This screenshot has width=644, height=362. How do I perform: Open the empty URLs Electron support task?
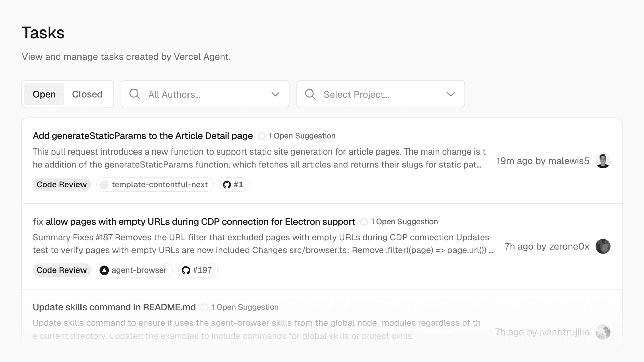click(x=194, y=222)
